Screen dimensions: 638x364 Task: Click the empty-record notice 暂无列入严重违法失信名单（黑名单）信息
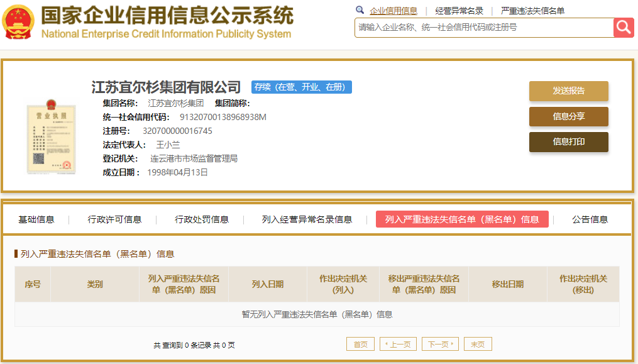[317, 314]
